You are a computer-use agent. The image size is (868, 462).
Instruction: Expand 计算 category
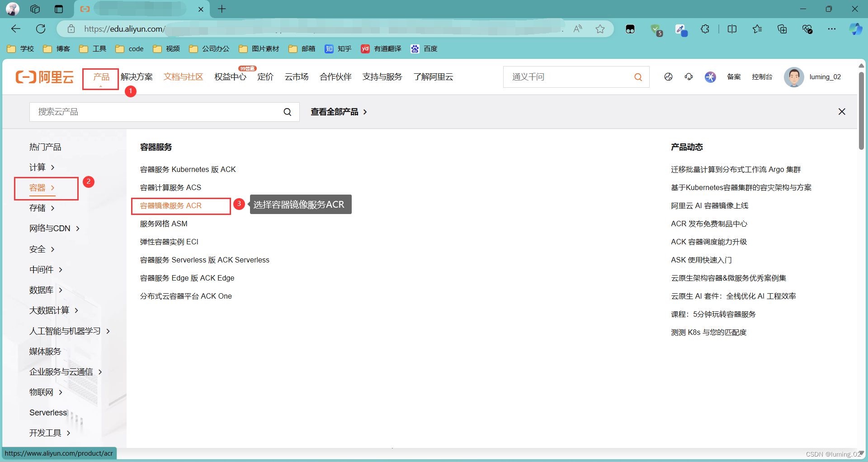tap(42, 167)
